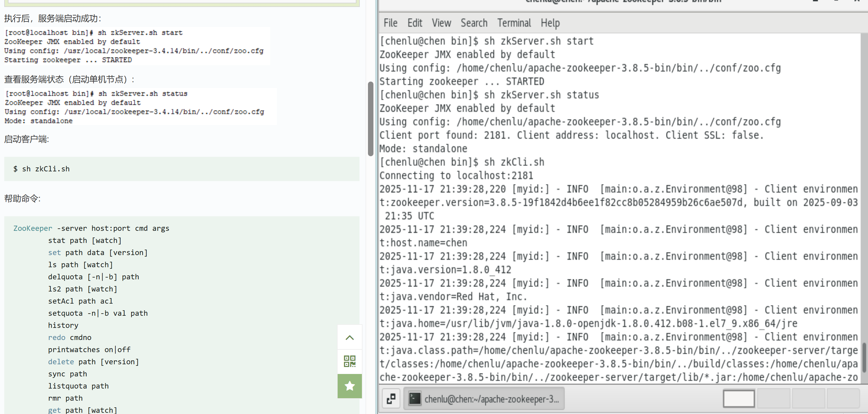The width and height of the screenshot is (868, 414).
Task: Open the View menu in the terminal
Action: (x=441, y=23)
